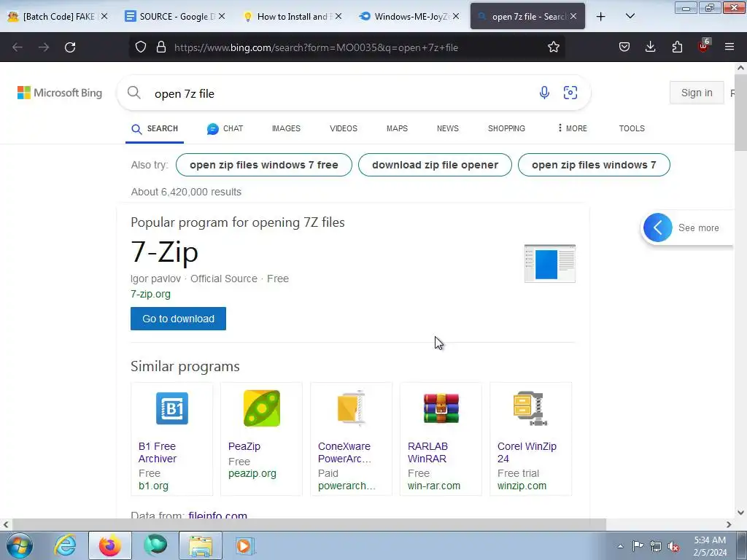Viewport: 747px width, 560px height.
Task: Select the VIDEOS search tab
Action: tap(344, 128)
